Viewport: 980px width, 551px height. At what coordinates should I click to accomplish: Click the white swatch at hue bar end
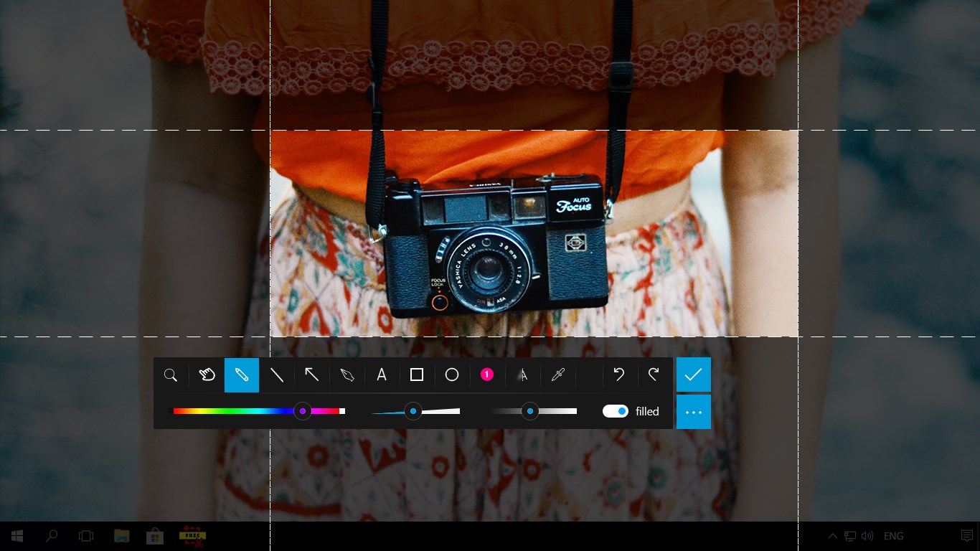point(342,411)
